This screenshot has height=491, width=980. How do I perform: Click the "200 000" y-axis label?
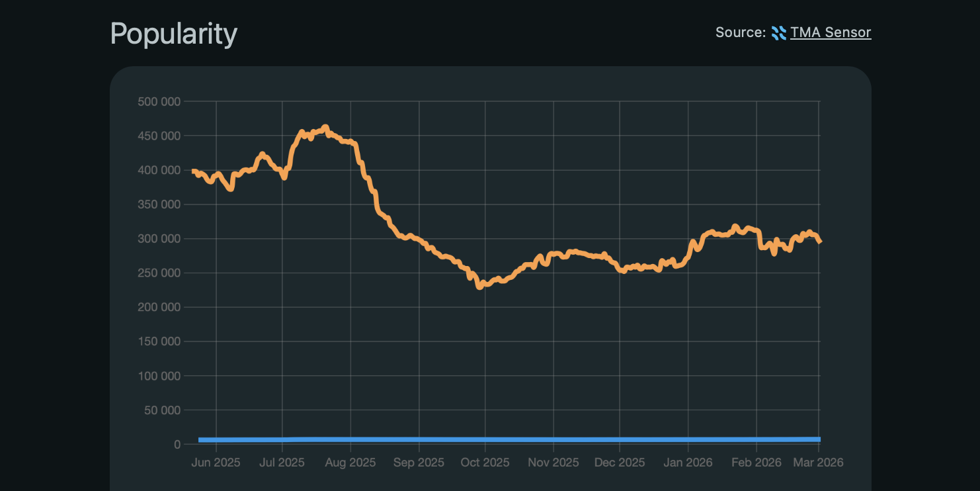click(159, 307)
